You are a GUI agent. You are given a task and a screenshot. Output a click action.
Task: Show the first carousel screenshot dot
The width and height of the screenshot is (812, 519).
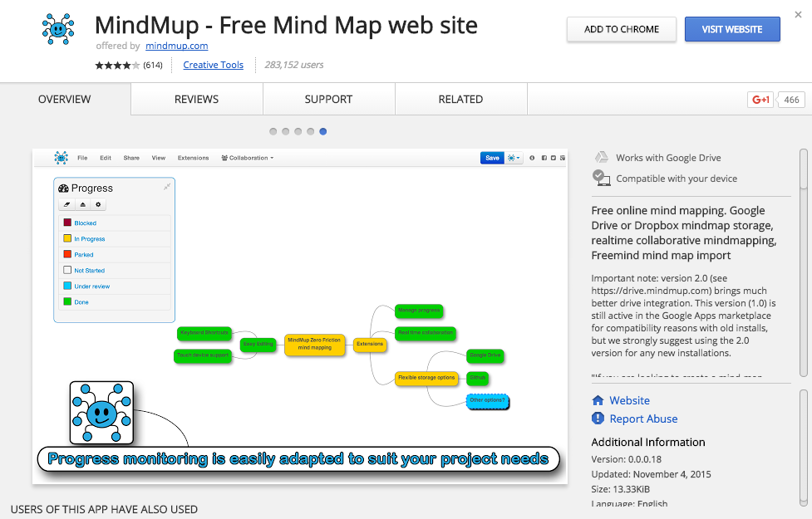point(273,131)
